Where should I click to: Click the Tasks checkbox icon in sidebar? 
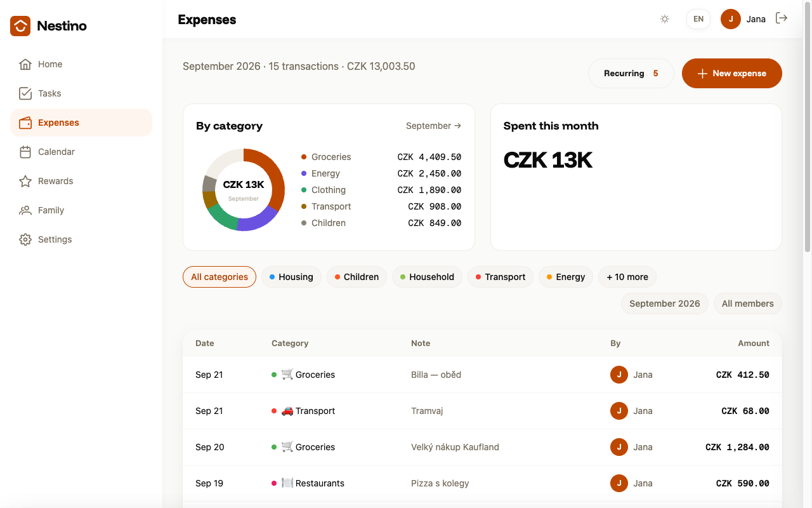25,93
